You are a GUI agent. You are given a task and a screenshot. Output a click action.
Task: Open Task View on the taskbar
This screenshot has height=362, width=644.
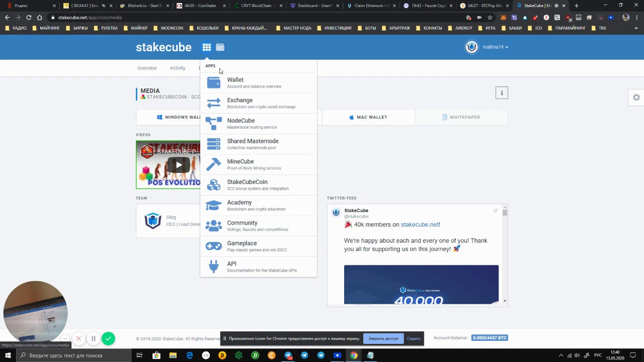tap(140, 355)
